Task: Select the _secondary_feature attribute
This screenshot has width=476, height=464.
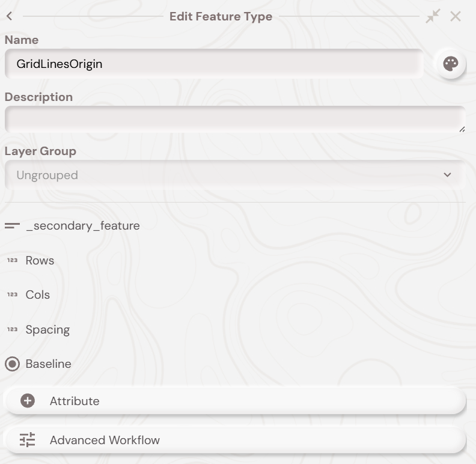Action: coord(83,226)
